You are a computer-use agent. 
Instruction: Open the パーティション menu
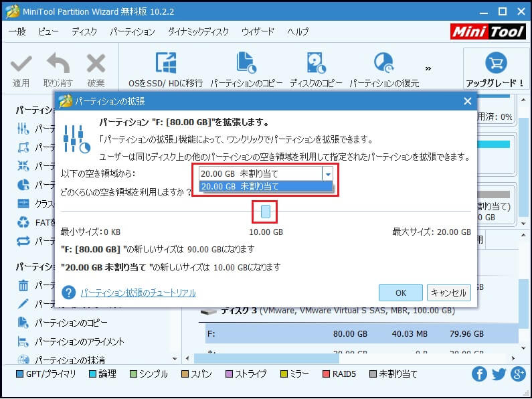point(132,31)
